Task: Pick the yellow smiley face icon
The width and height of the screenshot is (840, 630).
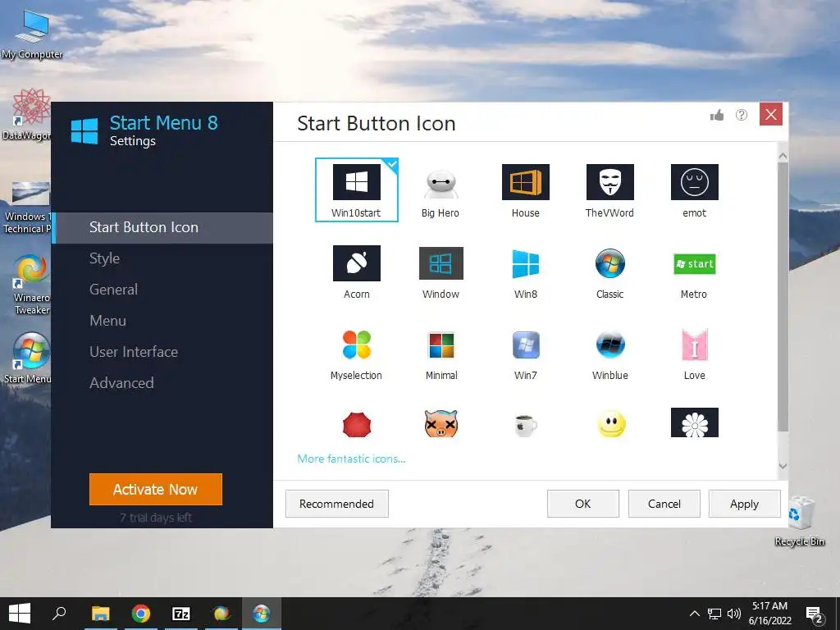Action: click(611, 424)
